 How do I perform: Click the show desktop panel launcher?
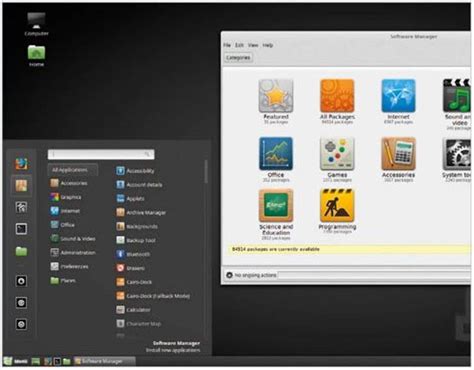35,361
